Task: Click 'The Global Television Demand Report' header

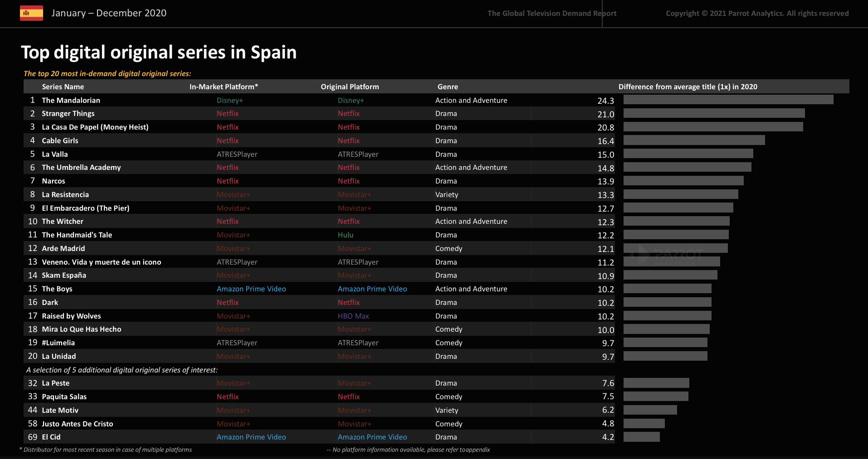Action: 552,14
